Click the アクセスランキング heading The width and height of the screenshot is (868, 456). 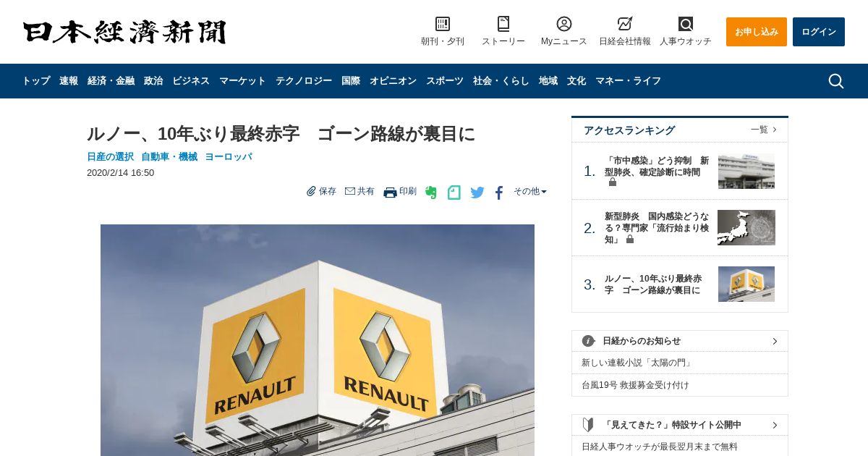[629, 130]
